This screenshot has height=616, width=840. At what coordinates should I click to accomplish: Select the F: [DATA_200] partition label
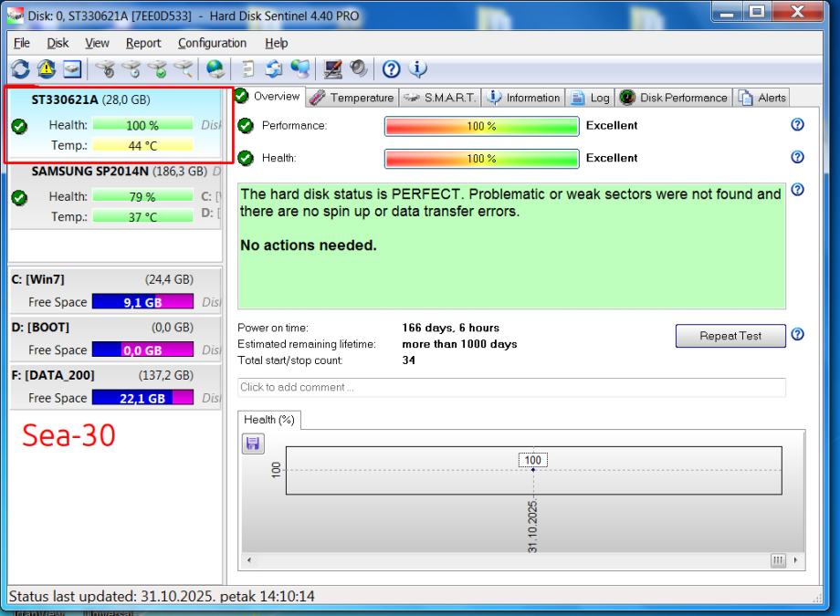click(53, 375)
